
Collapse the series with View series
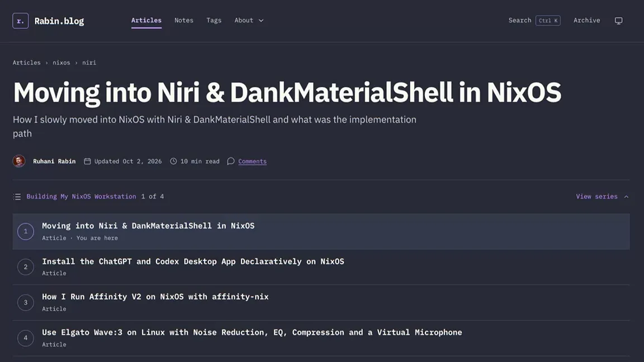coord(602,197)
